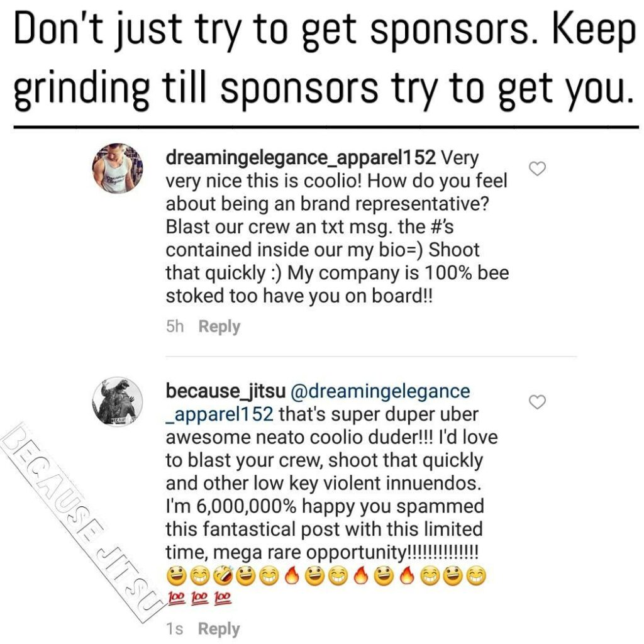Screen dimensions: 644x644
Task: Click the first fire emoji
Action: point(291,577)
